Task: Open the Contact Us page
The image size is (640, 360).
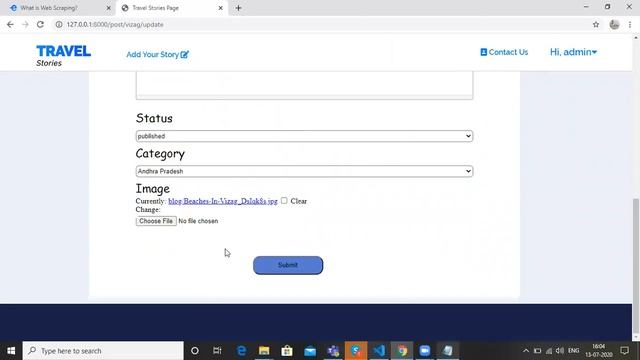Action: (504, 52)
